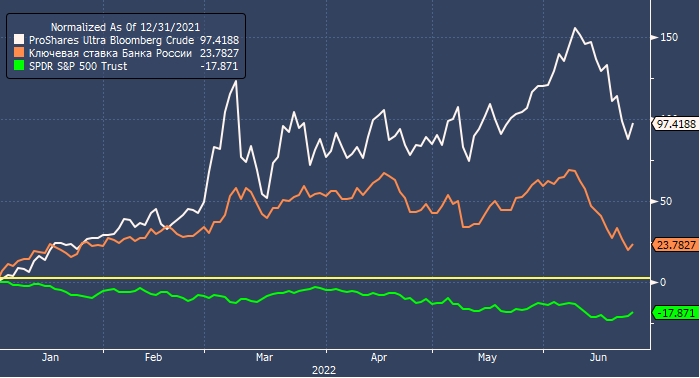Select the 'SPDR S&P 500 Trust' legend entry
Screen dimensions: 700x378
coord(78,66)
